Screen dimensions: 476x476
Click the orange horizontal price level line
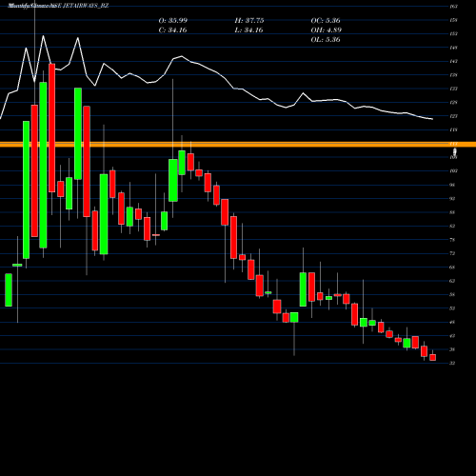point(238,145)
